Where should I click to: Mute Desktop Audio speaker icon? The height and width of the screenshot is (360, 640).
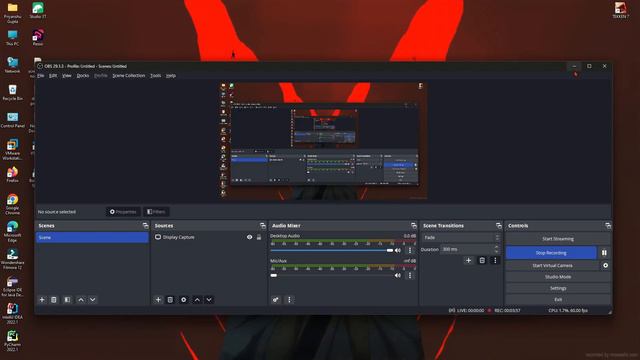398,250
